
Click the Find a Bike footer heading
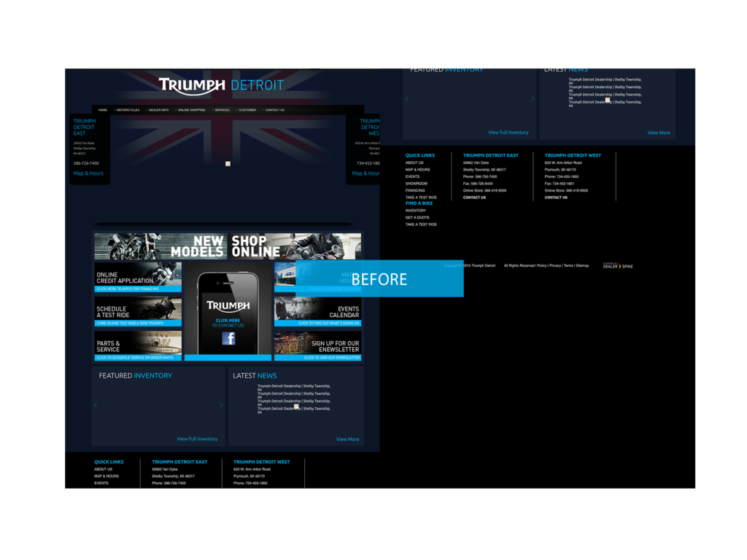pyautogui.click(x=419, y=203)
